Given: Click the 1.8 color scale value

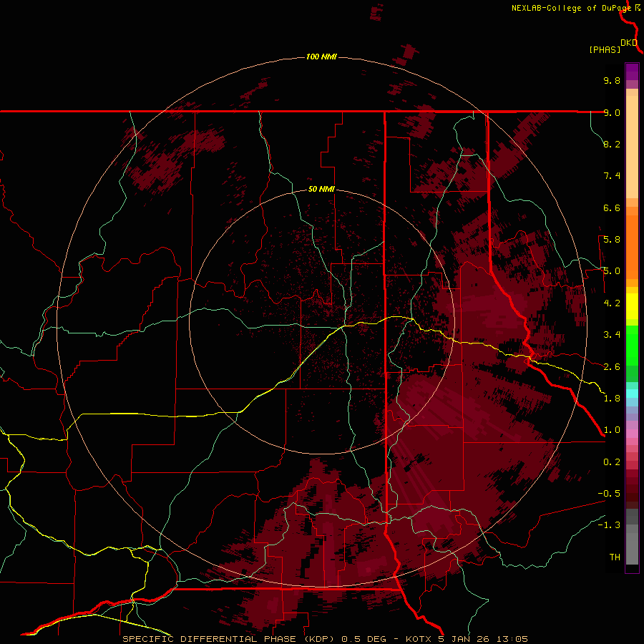Looking at the screenshot, I should 612,399.
